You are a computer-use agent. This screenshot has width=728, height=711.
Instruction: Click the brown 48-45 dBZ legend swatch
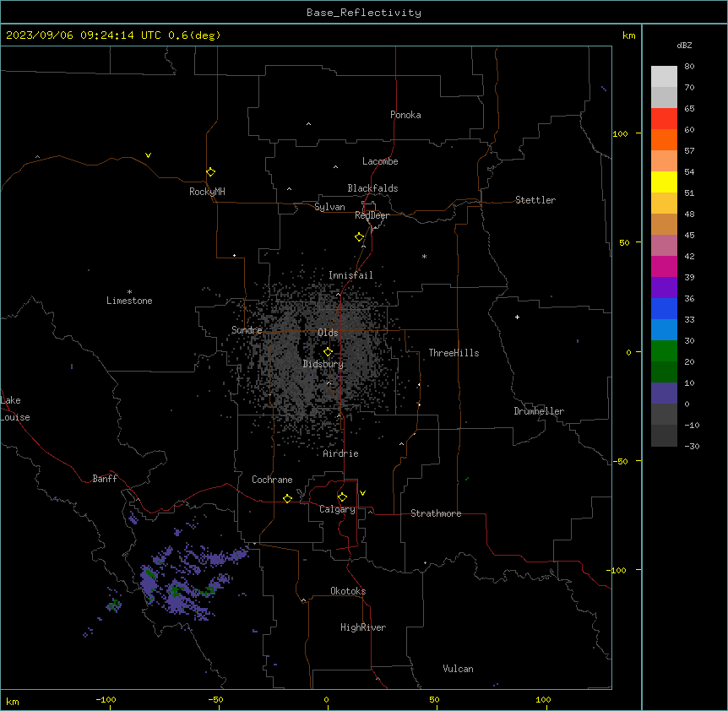(664, 224)
